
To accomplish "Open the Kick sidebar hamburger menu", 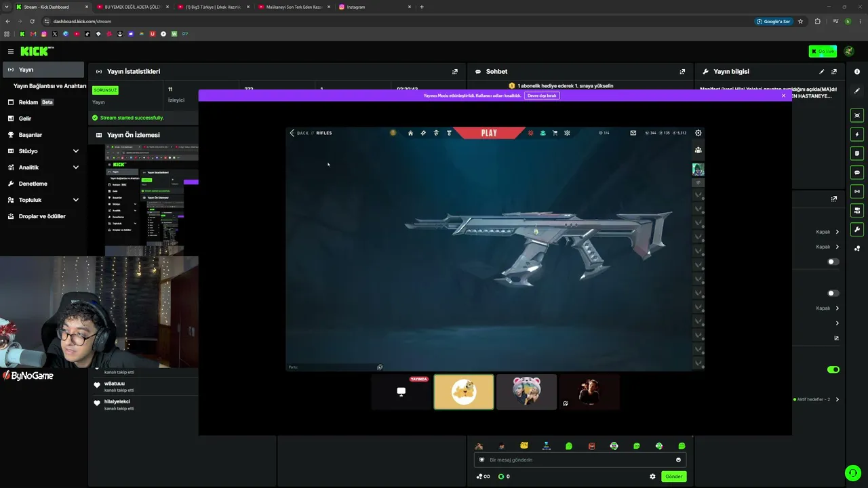I will [11, 52].
